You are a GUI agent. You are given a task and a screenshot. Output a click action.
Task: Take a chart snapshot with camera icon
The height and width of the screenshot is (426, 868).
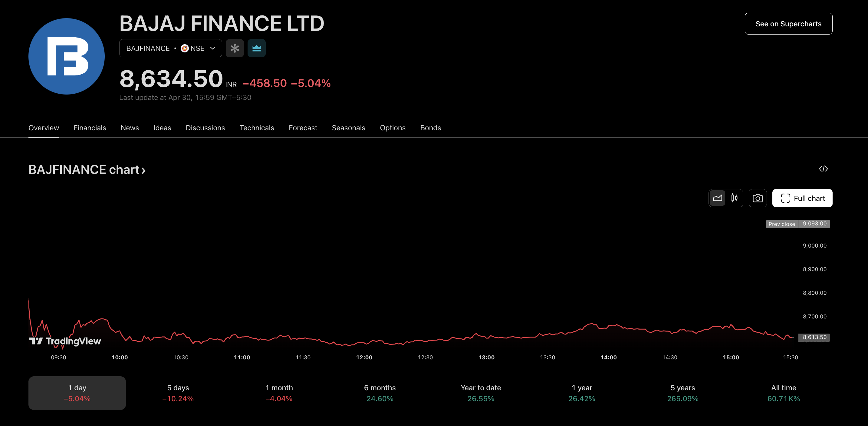click(x=758, y=198)
